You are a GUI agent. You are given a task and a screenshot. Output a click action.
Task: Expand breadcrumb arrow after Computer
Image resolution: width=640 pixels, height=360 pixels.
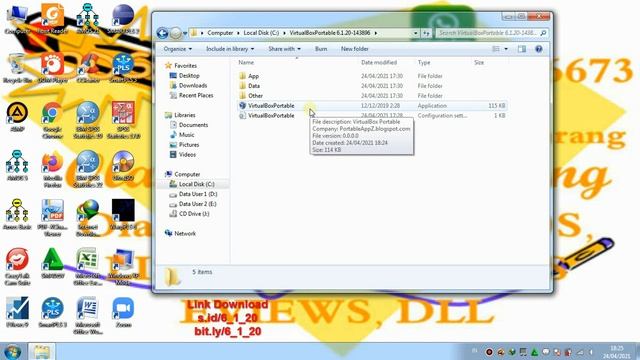(x=238, y=33)
